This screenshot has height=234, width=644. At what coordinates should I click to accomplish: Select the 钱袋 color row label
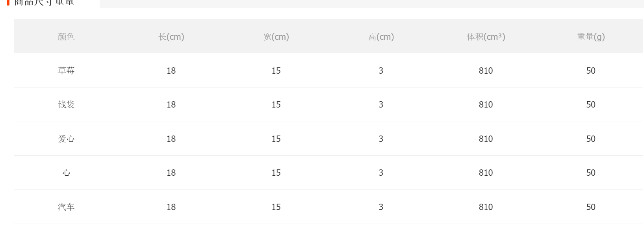click(66, 104)
